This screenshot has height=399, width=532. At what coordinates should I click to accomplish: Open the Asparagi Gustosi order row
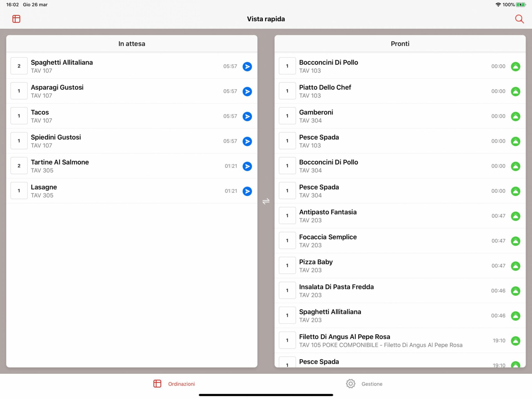(x=132, y=91)
